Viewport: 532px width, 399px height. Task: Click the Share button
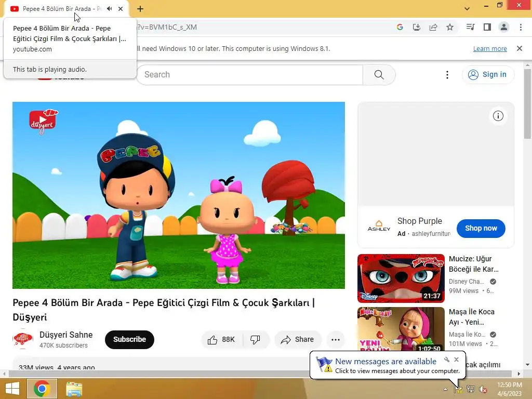point(298,340)
